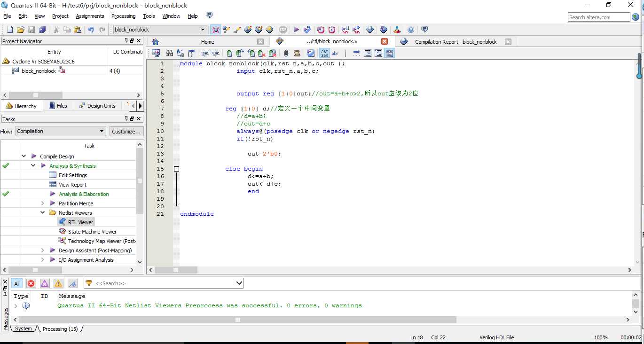644x344 pixels.
Task: Click the Home tab house icon
Action: click(156, 41)
